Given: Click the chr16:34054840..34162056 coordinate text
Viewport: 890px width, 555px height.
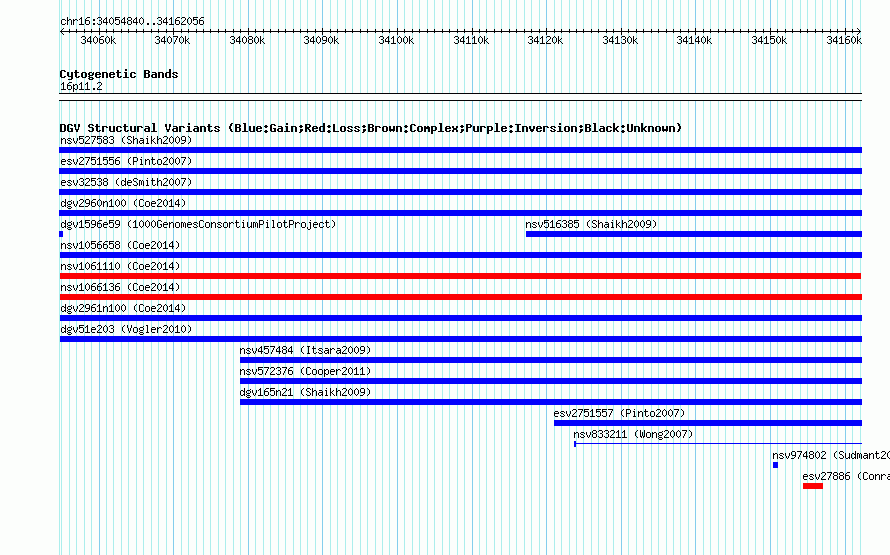Looking at the screenshot, I should click(x=132, y=21).
